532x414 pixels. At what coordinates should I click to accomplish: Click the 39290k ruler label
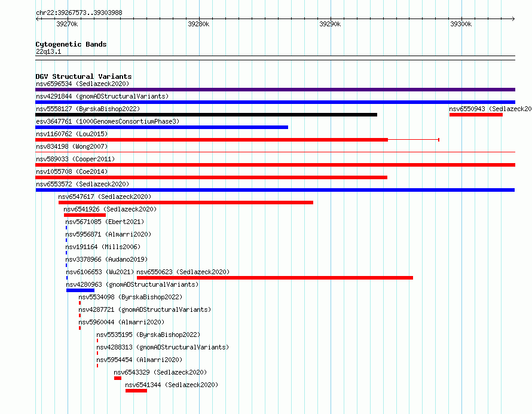coord(330,24)
